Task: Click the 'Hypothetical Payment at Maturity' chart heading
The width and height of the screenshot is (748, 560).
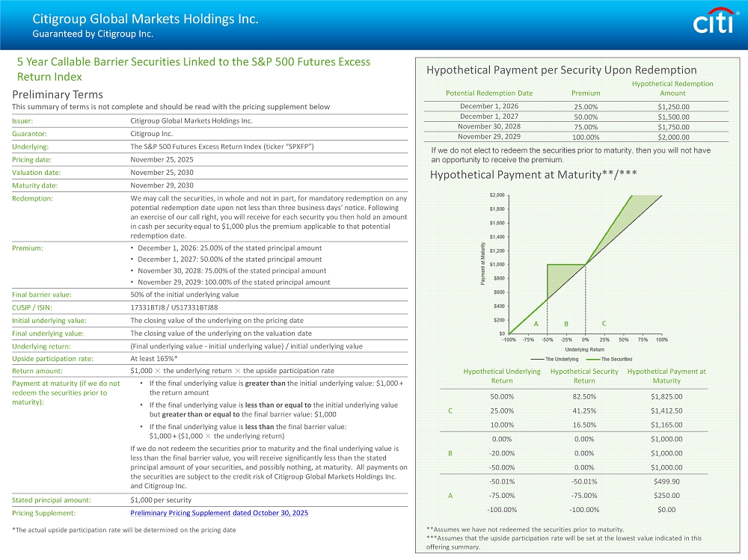Action: coord(533,176)
